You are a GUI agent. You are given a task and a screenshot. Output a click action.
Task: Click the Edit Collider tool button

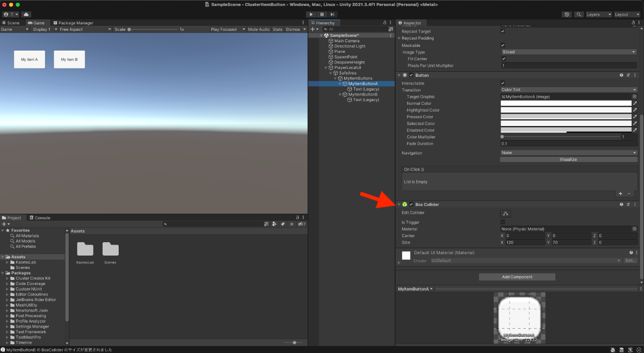(x=505, y=213)
